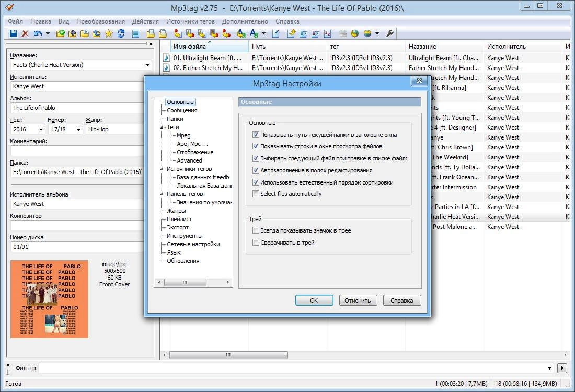575x392 pixels.
Task: Collapse the Панель тегов tree node
Action: coord(162,194)
